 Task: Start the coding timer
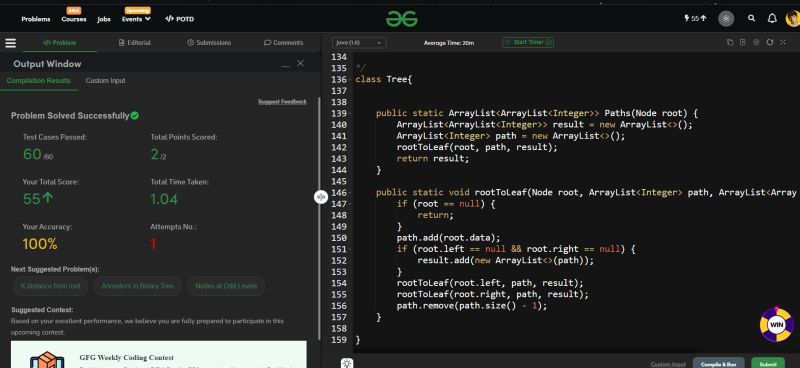(x=528, y=42)
